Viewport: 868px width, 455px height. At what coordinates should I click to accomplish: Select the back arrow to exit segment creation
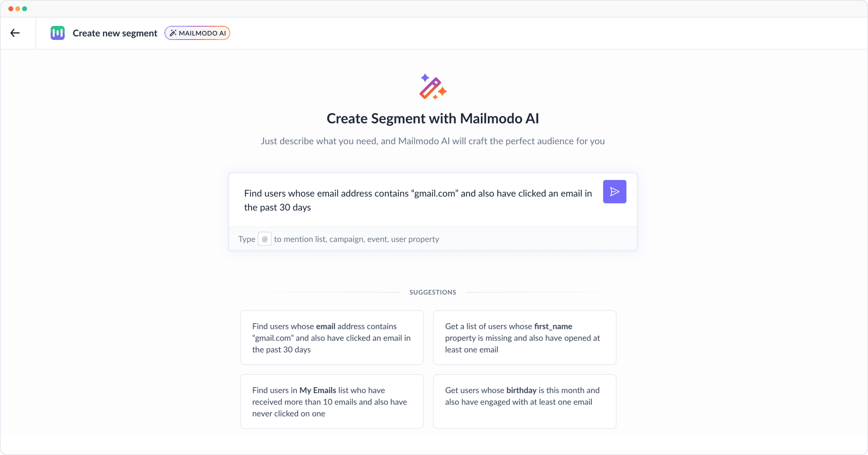point(15,33)
